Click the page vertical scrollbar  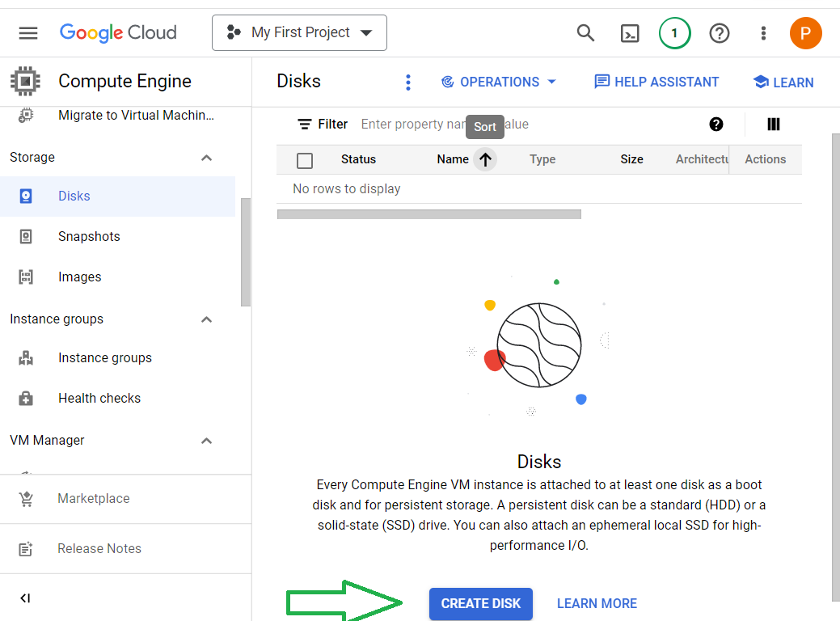(x=836, y=367)
